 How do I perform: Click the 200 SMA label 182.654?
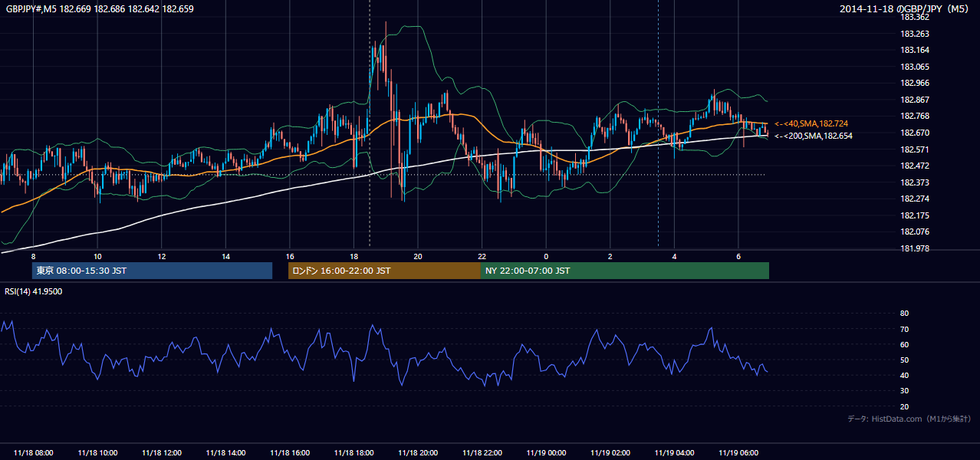pyautogui.click(x=814, y=136)
